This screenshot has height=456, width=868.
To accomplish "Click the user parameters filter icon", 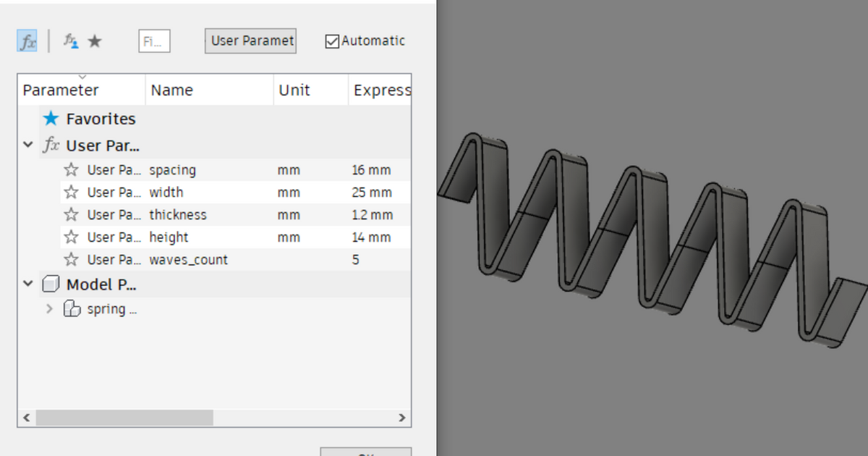I will pyautogui.click(x=71, y=41).
